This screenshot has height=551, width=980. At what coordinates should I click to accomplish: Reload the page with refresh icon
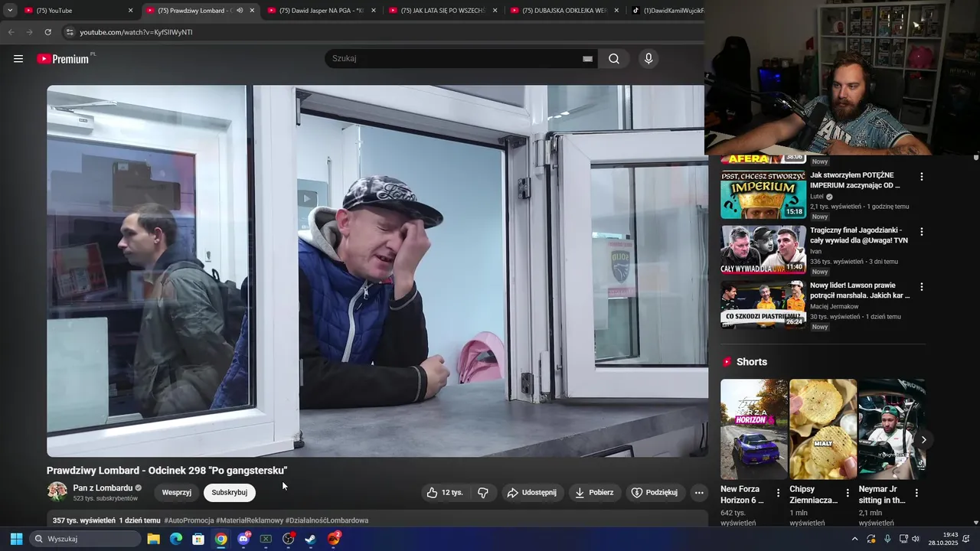click(x=47, y=32)
